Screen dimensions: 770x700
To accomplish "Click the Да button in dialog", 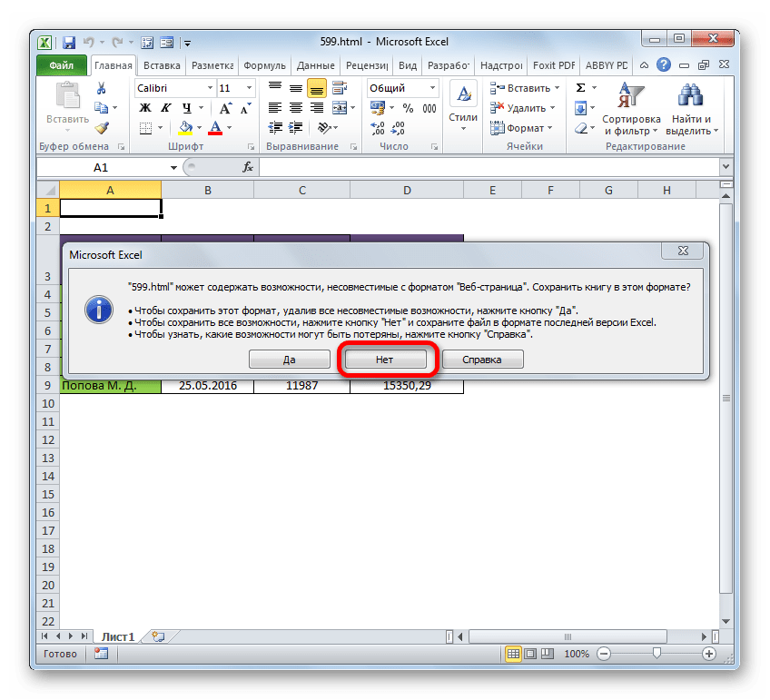I will (290, 360).
